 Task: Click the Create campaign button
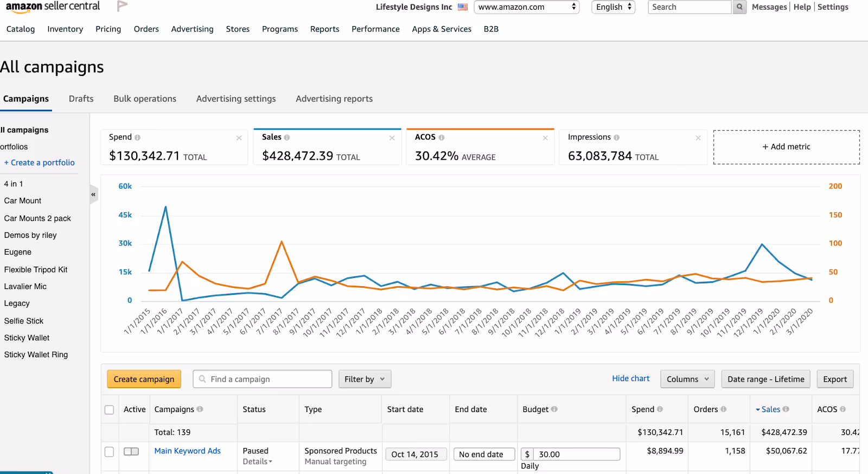tap(144, 379)
